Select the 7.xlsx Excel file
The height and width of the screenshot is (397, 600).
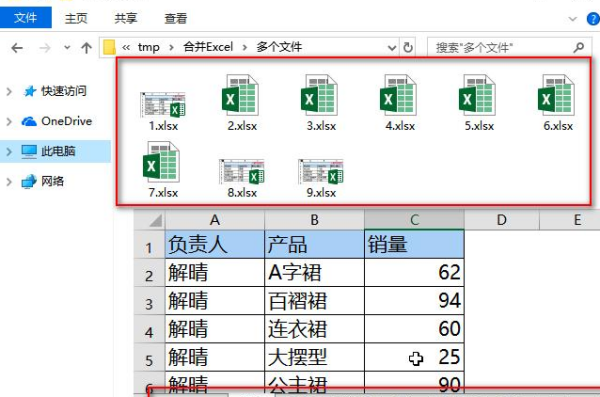click(162, 162)
